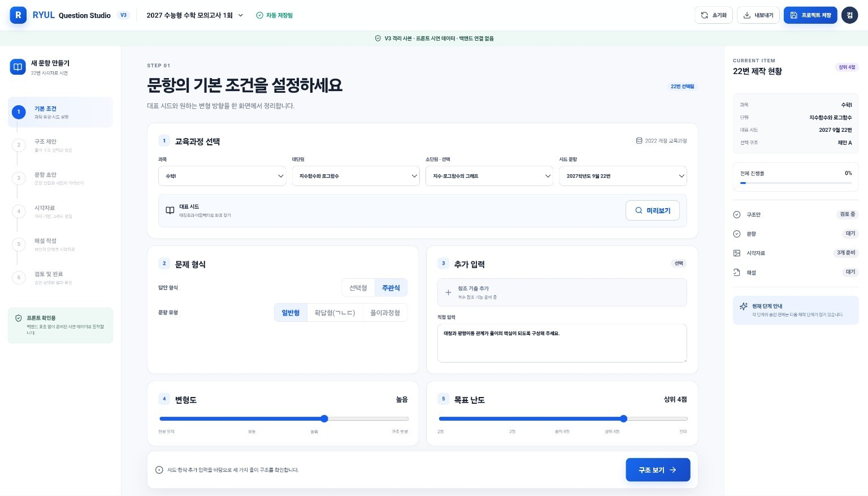Click the book icon beside 새 문항 만들기
The width and height of the screenshot is (868, 496).
(18, 67)
